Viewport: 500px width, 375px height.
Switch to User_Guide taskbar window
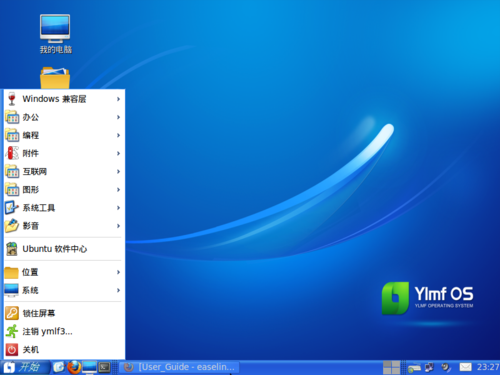pyautogui.click(x=179, y=367)
